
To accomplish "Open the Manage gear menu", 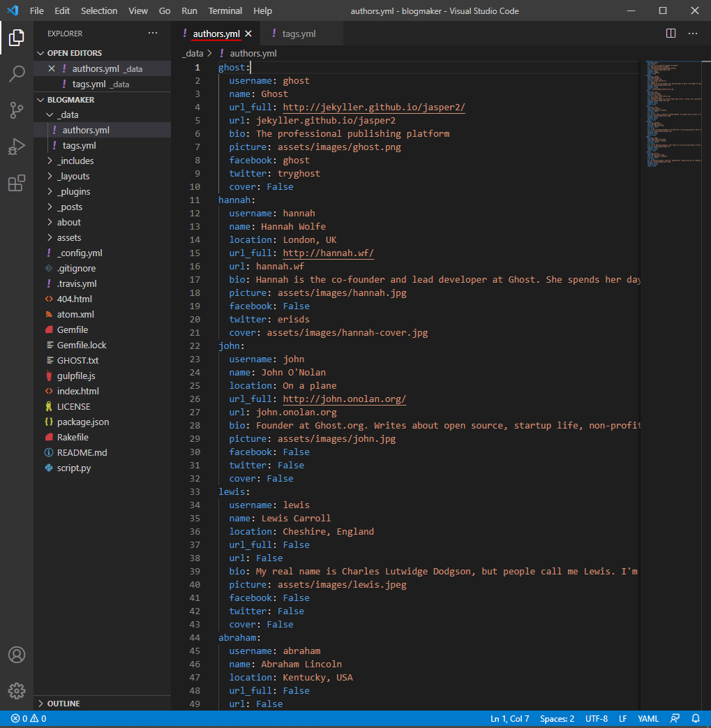I will pyautogui.click(x=17, y=691).
